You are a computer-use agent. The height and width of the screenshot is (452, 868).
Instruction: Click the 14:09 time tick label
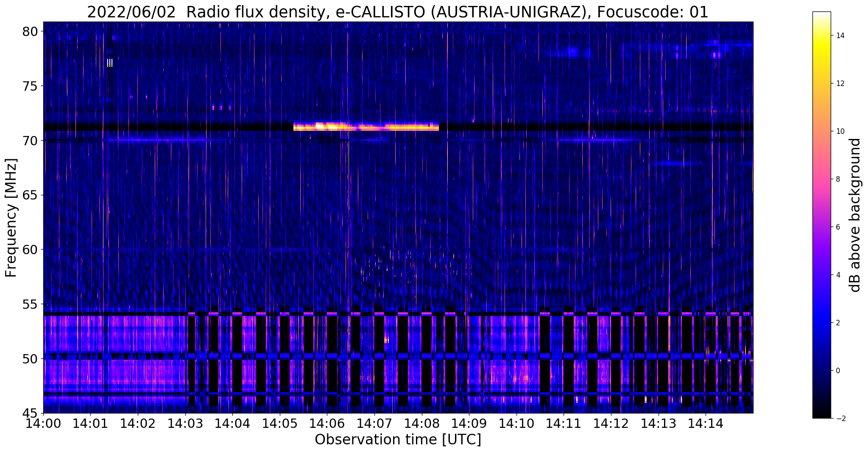[469, 423]
